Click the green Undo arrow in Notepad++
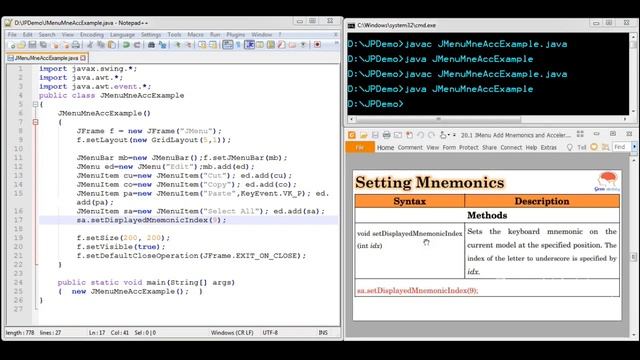 (x=126, y=45)
